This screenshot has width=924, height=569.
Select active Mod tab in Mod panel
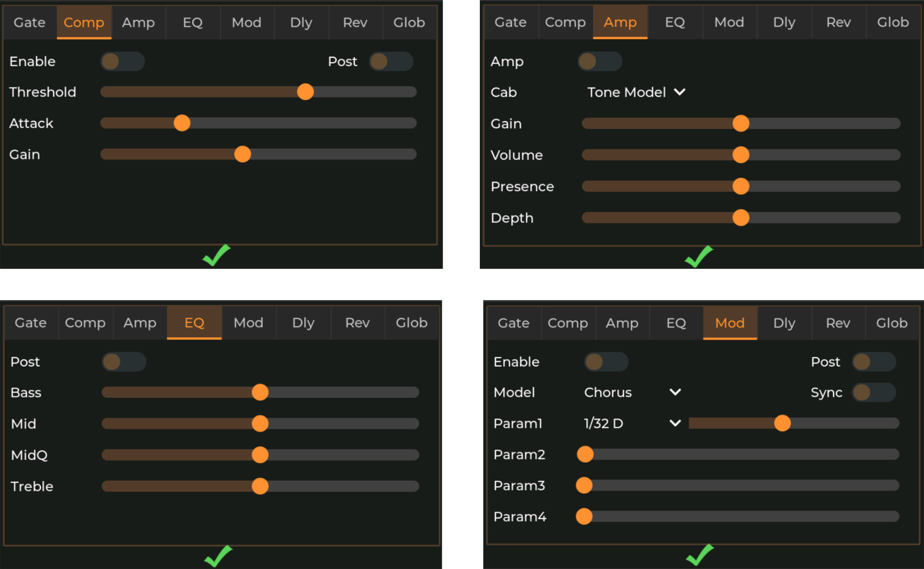730,323
